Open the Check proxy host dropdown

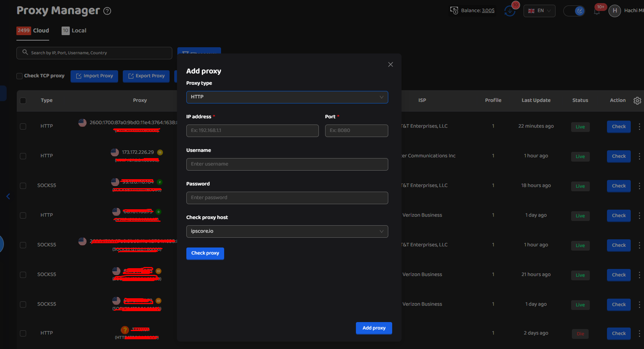point(287,231)
